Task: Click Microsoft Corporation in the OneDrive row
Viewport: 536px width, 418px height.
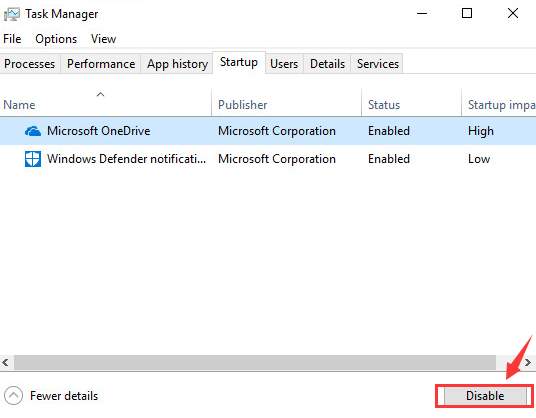Action: pyautogui.click(x=277, y=131)
